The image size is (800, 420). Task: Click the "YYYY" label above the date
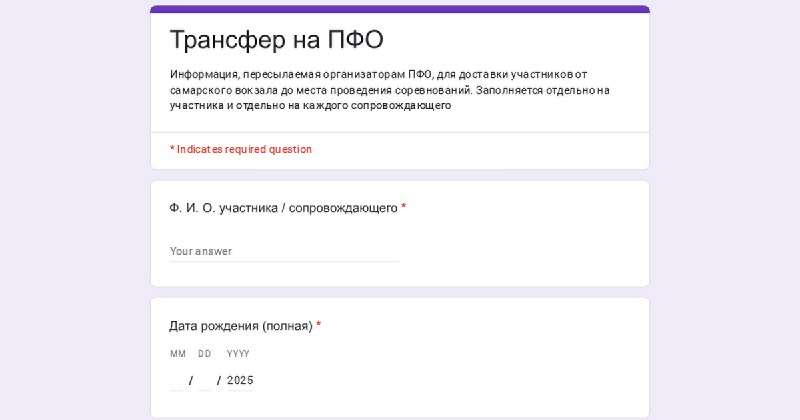238,354
